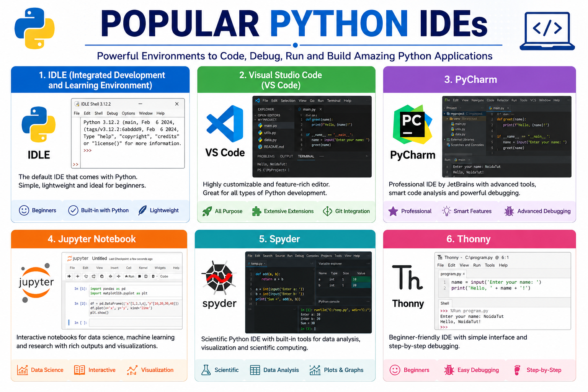Open the temp.py tab dropdown in Spyder

point(265,264)
